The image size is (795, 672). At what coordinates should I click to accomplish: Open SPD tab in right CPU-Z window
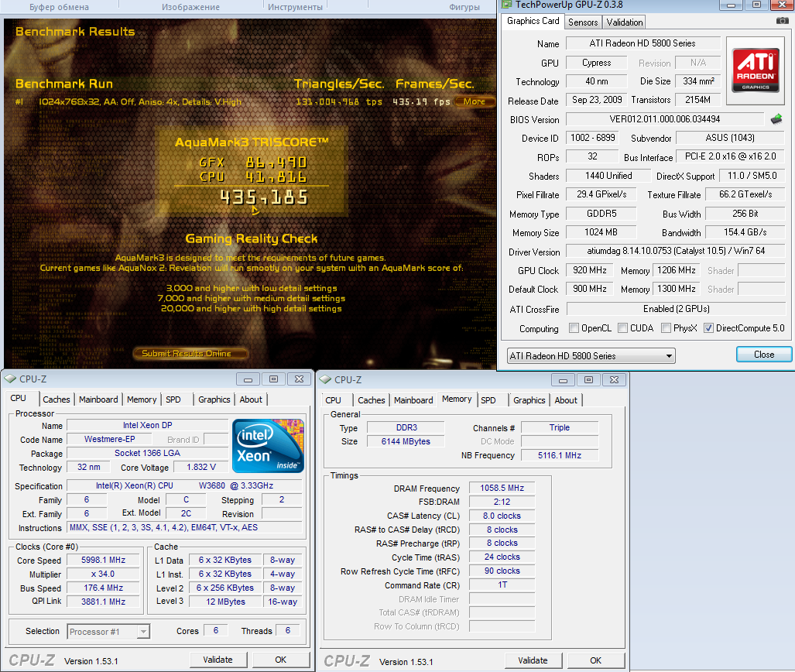(488, 401)
